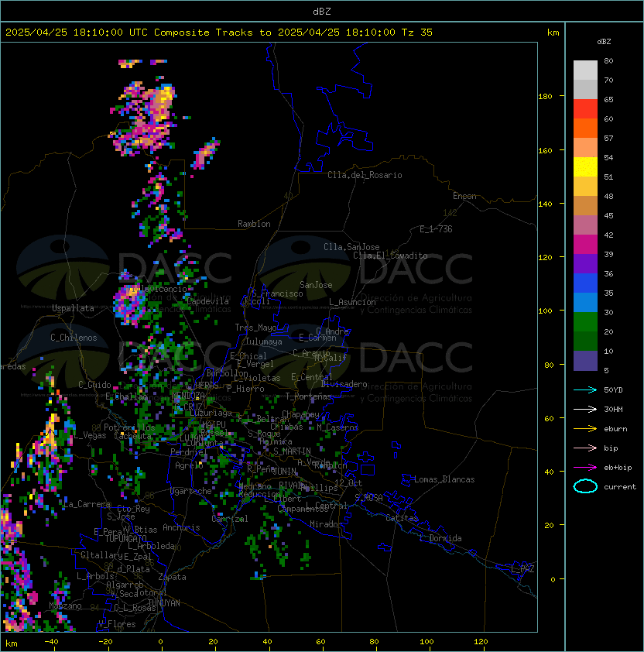Click the 'Capdevila' place label
The height and width of the screenshot is (652, 644).
pos(207,301)
